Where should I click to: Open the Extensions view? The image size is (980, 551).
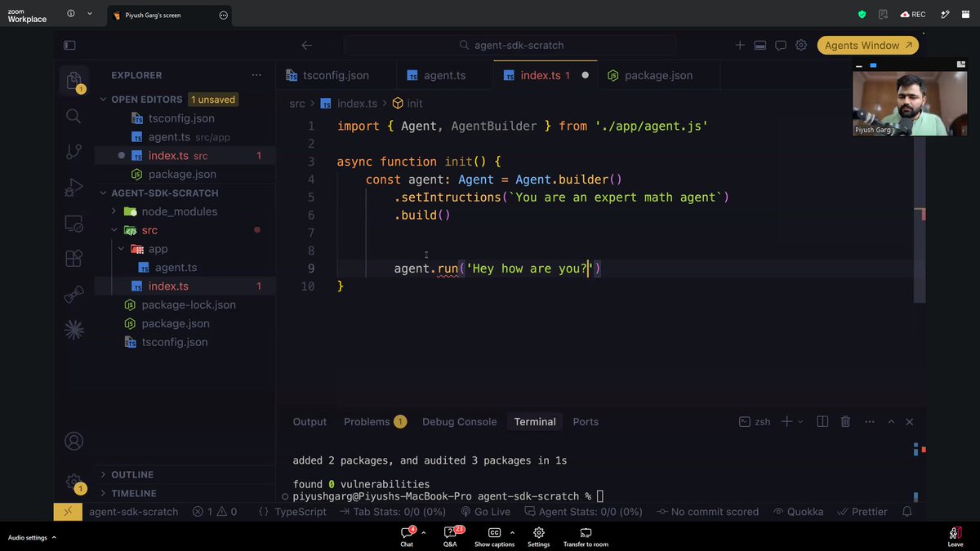click(x=73, y=258)
